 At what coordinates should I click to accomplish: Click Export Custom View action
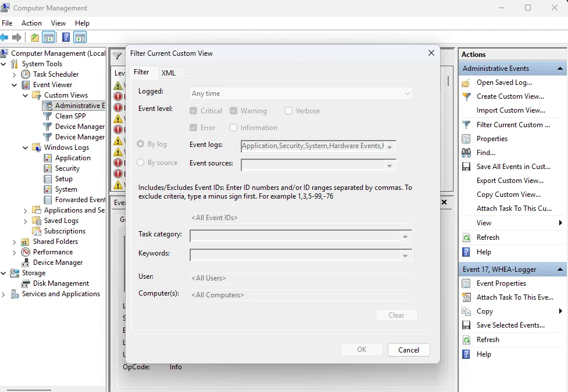click(510, 181)
